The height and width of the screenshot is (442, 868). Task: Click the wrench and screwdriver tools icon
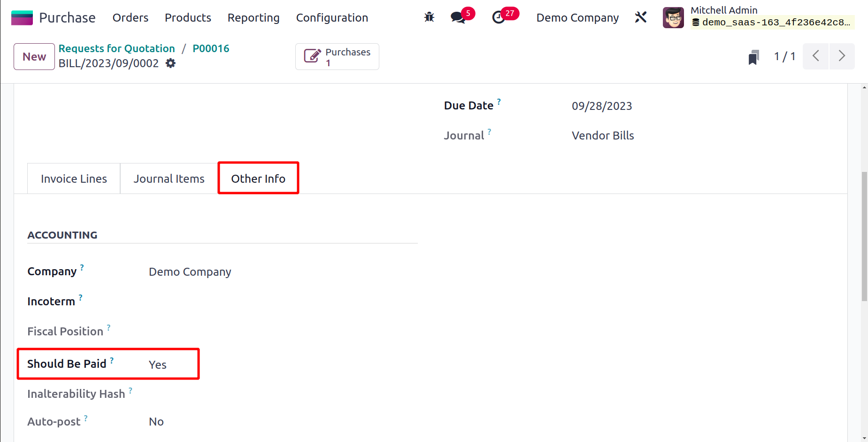(641, 17)
